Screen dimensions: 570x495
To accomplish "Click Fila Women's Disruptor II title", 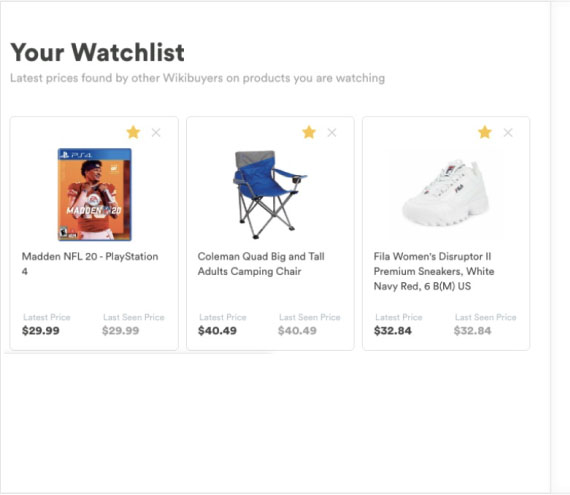I will pyautogui.click(x=434, y=271).
